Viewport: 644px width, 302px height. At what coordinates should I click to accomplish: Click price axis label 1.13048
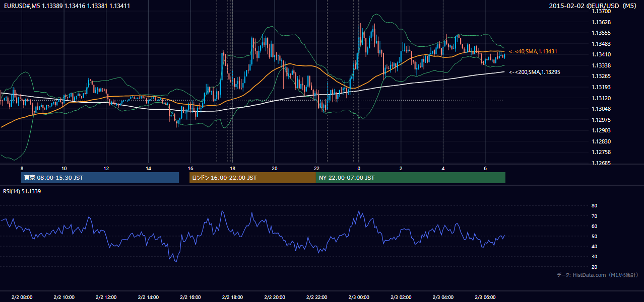point(601,109)
